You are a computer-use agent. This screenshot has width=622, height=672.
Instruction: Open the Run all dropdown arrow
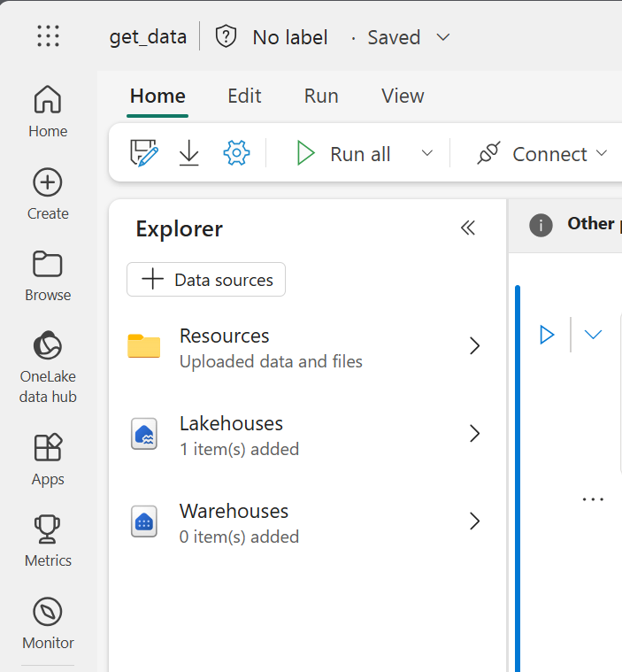(427, 153)
